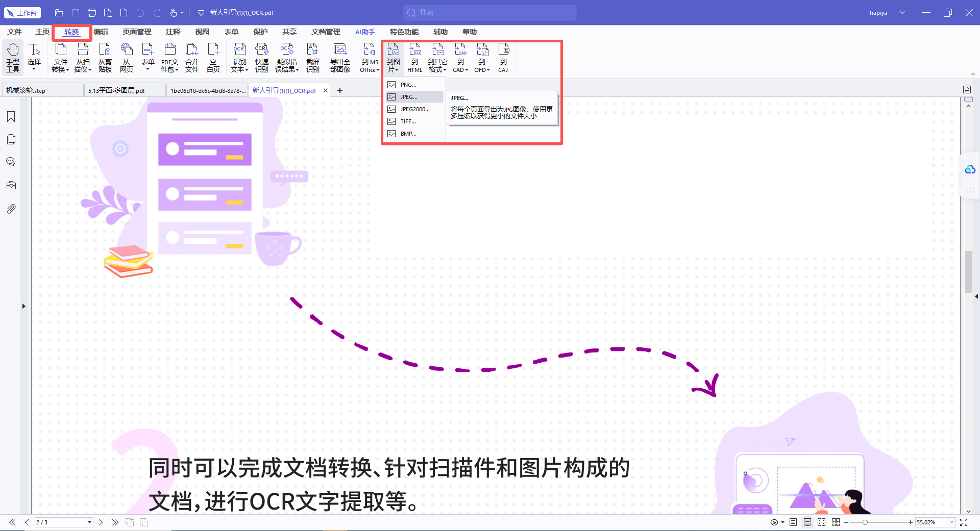Open the 页面管理 ribbon tab
Viewport: 980px width, 531px height.
tap(137, 32)
